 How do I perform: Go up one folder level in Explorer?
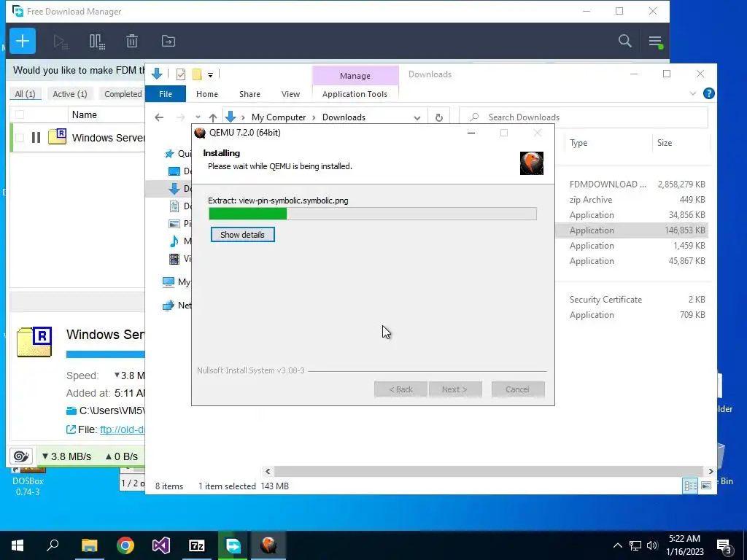(x=213, y=117)
